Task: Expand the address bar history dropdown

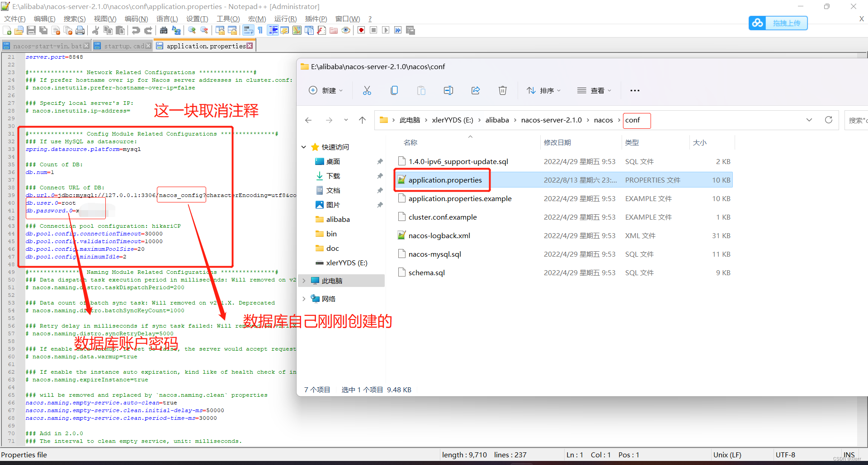Action: pyautogui.click(x=809, y=120)
